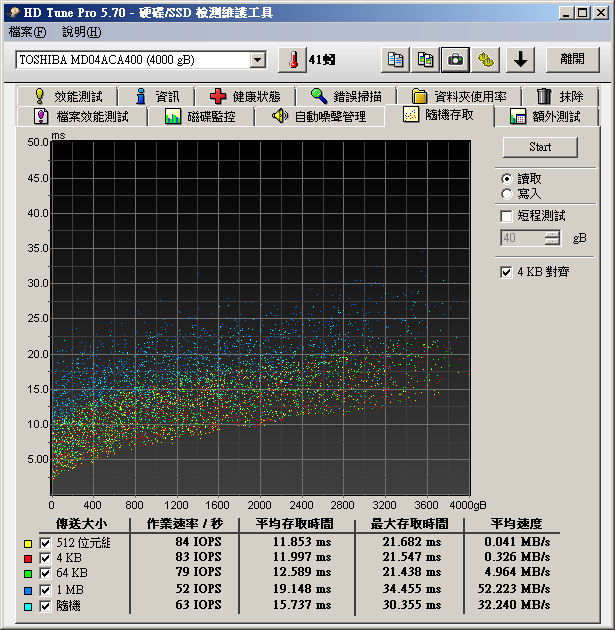Click the chart icon on 磁碟監控
615x630 pixels.
pyautogui.click(x=173, y=117)
